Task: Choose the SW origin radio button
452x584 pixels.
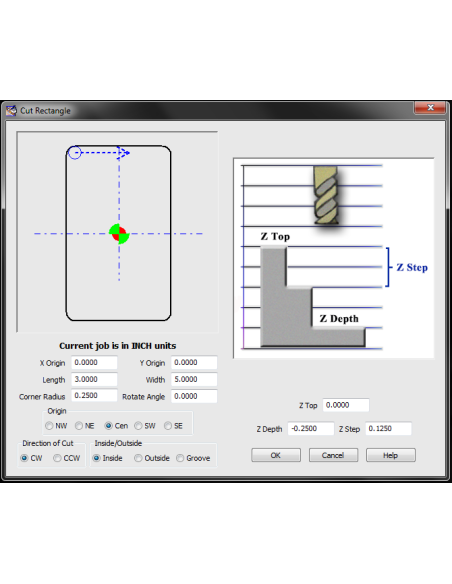Action: pos(138,426)
